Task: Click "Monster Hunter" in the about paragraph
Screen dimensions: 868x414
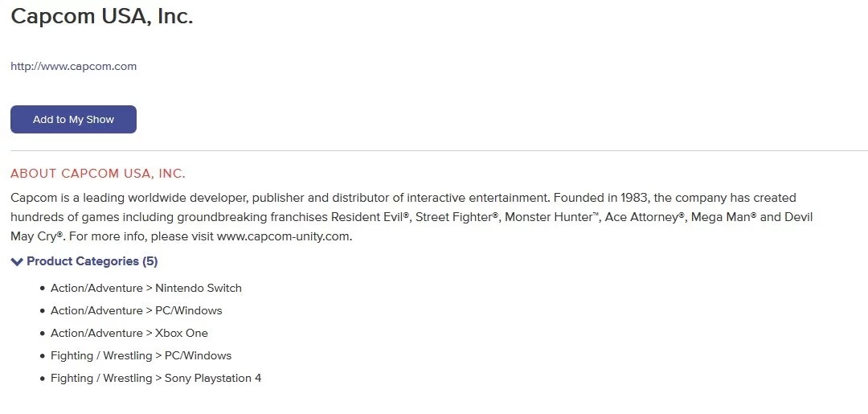Action: pos(550,217)
